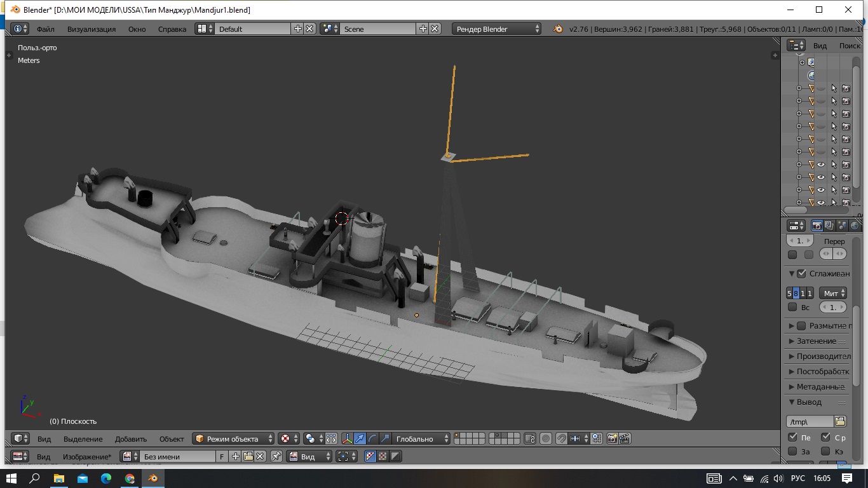This screenshot has width=868, height=488.
Task: Click the snap magnet icon in viewport header
Action: pos(561,438)
